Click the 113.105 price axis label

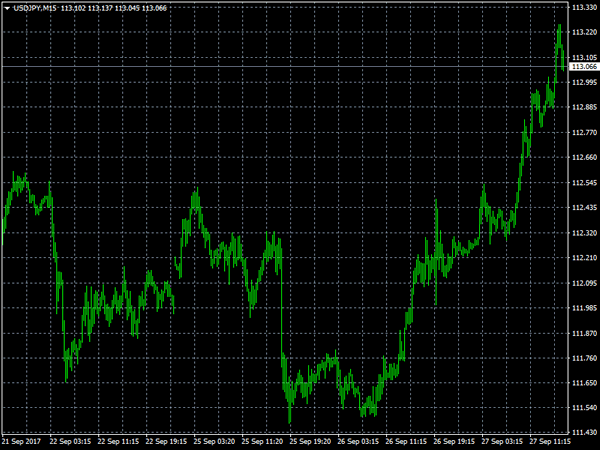click(584, 58)
